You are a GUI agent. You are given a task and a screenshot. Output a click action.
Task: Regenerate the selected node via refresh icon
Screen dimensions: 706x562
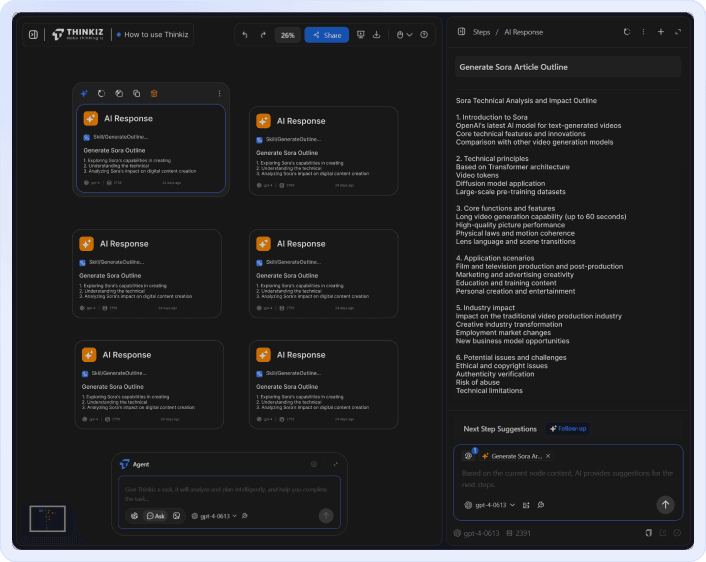tap(101, 94)
